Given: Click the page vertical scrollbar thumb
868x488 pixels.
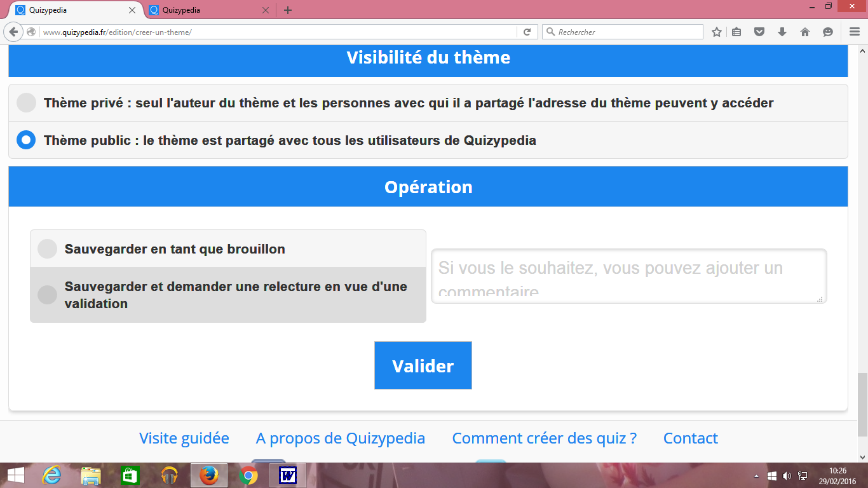Looking at the screenshot, I should (x=862, y=403).
